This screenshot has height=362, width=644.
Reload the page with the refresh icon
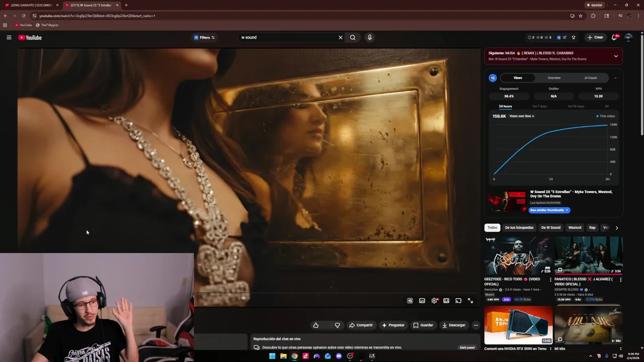click(x=23, y=16)
